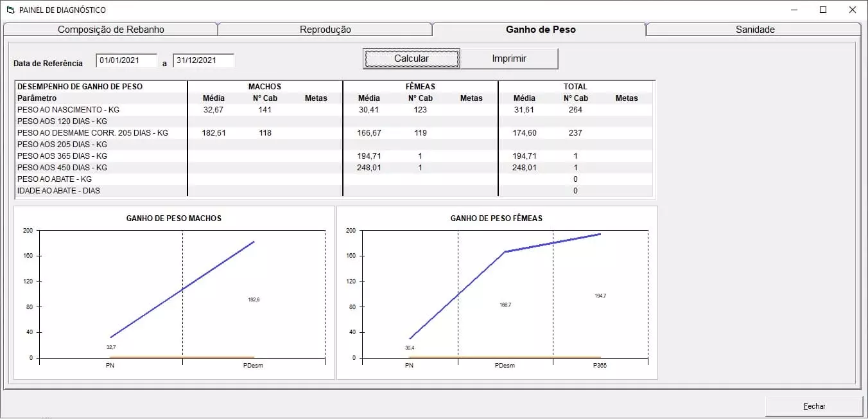Close the panel with Fechar button
Viewport: 868px width, 419px height.
[814, 406]
